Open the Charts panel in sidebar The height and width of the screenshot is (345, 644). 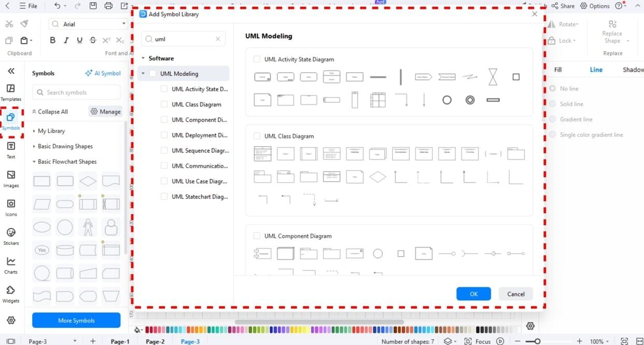(11, 265)
